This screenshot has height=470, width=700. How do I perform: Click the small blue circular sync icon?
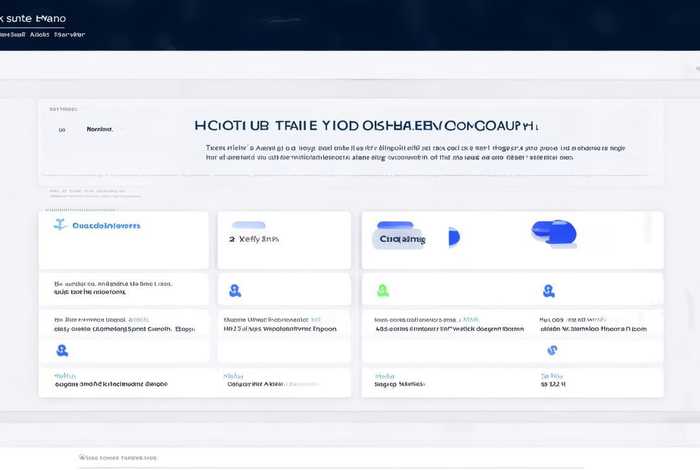(x=551, y=350)
